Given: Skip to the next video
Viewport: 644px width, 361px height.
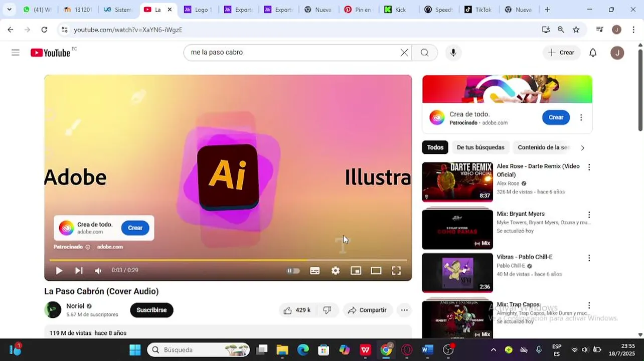Looking at the screenshot, I should [79, 271].
